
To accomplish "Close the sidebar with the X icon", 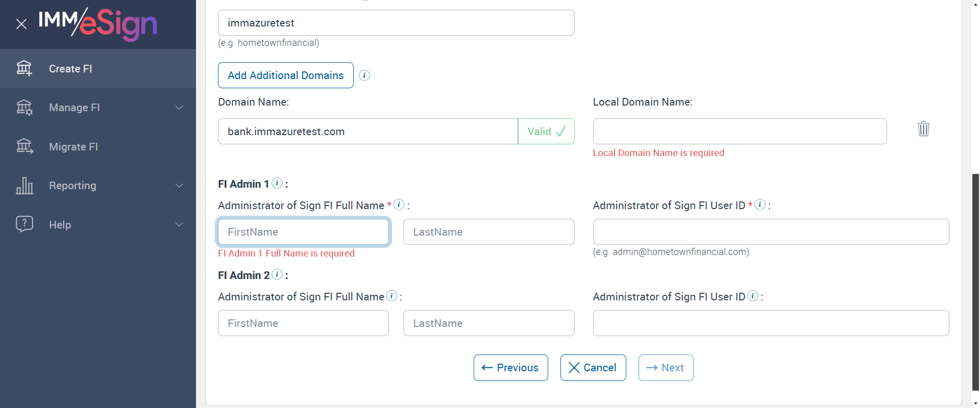I will pos(21,24).
